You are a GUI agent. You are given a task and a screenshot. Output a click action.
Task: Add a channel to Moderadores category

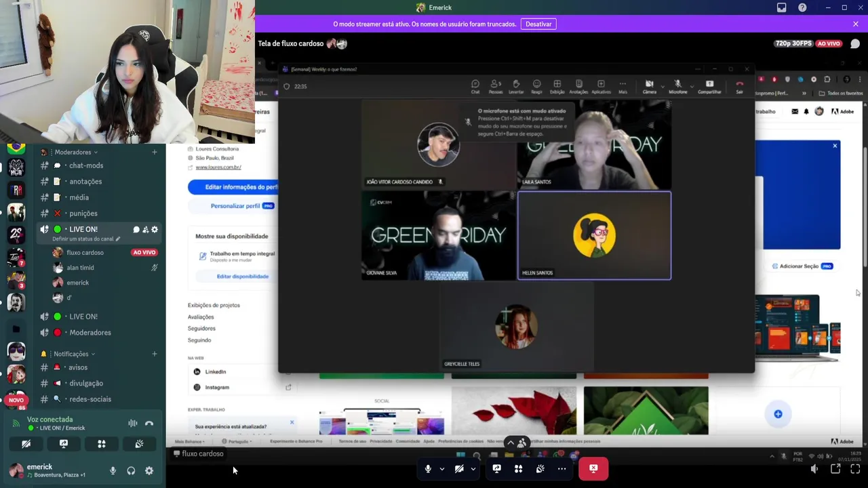[155, 152]
